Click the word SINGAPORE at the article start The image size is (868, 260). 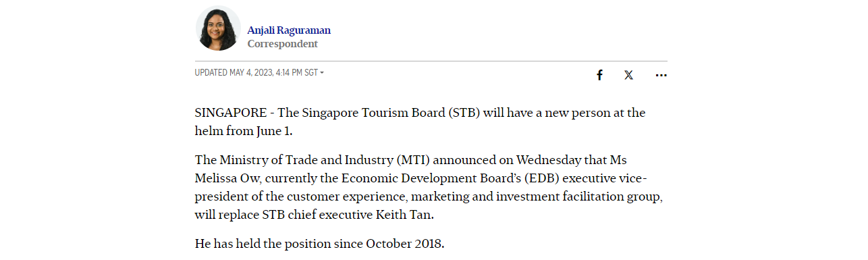pos(231,113)
